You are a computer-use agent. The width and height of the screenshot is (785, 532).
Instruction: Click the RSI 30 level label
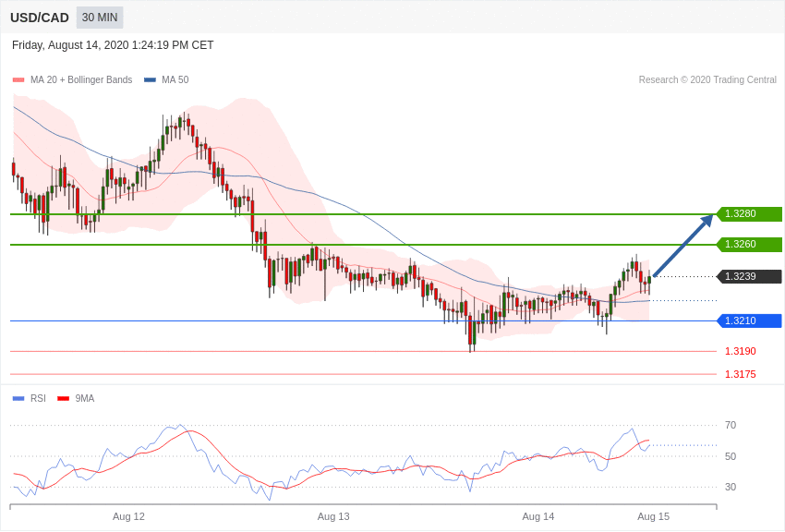point(731,487)
